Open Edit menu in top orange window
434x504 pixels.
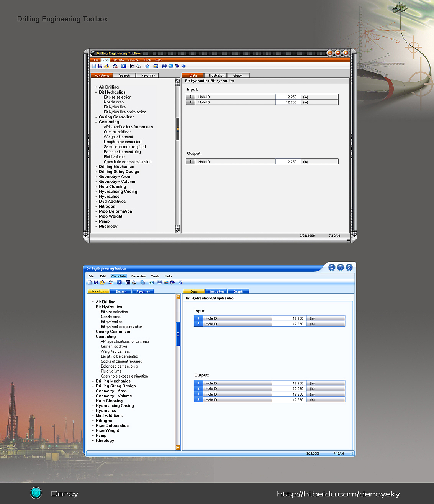[x=105, y=60]
